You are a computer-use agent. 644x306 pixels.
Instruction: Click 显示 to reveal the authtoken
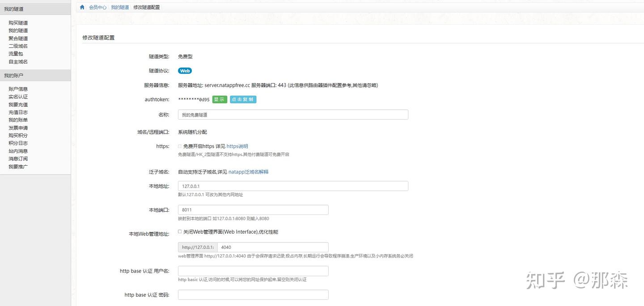coord(219,99)
